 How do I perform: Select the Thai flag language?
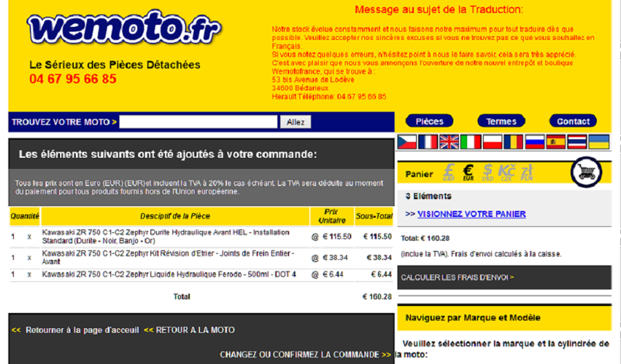pyautogui.click(x=577, y=141)
